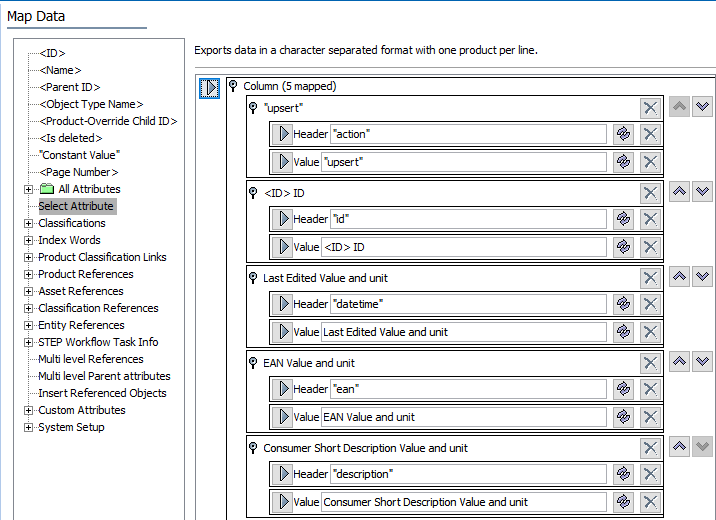Expand the Classifications tree node
Screen dimensions: 716x520
[28, 223]
